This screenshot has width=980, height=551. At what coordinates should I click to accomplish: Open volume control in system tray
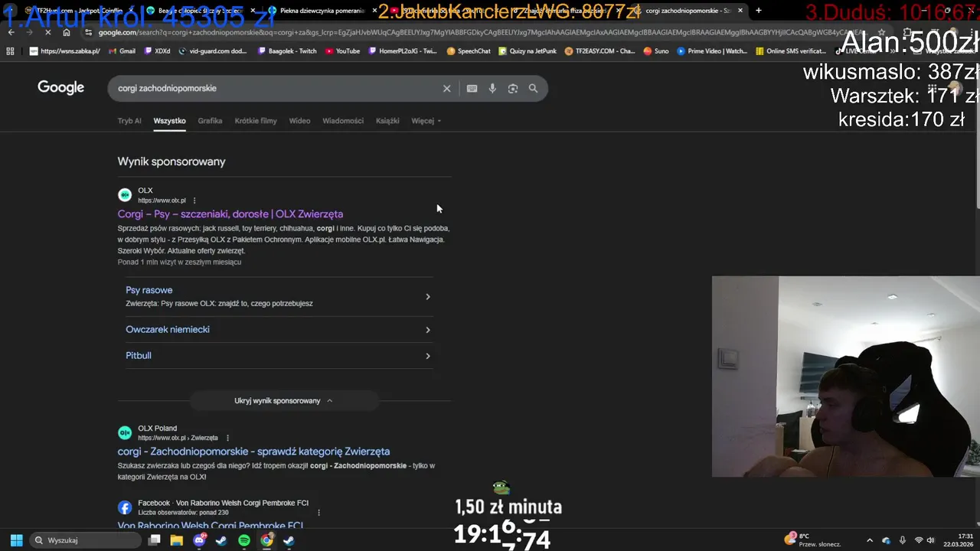pyautogui.click(x=931, y=540)
